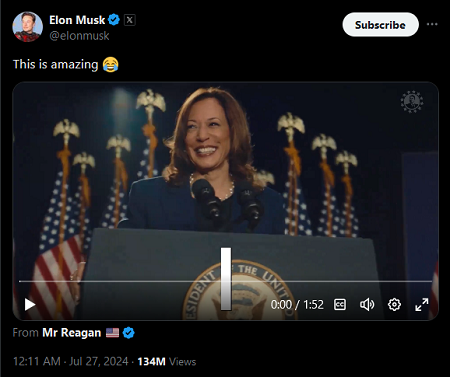Click the X affiliation badge icon
Screen dimensions: 450x377
(x=130, y=20)
